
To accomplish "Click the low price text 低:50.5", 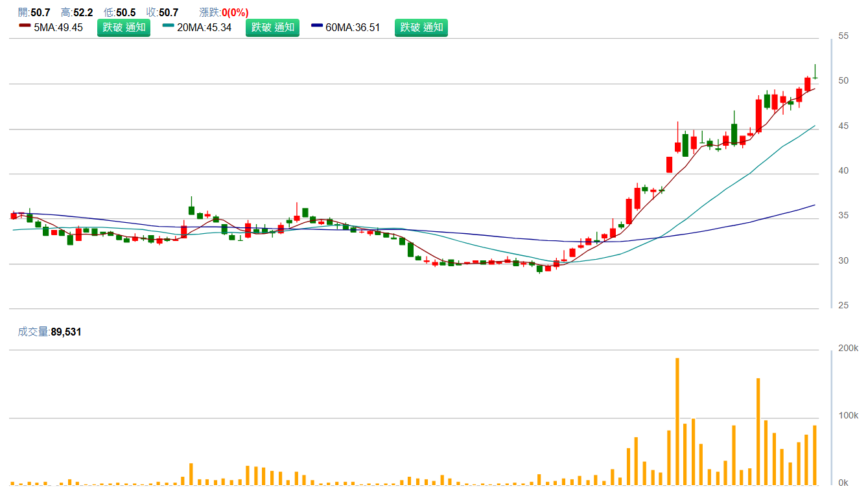I will tap(119, 12).
